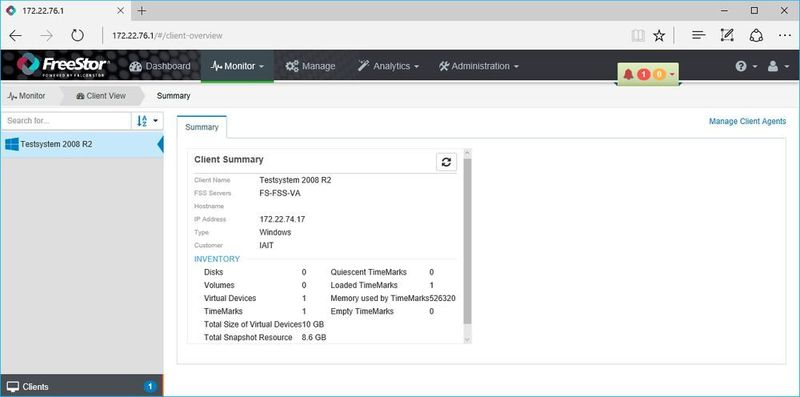
Task: Open the Monitor menu
Action: pos(237,66)
